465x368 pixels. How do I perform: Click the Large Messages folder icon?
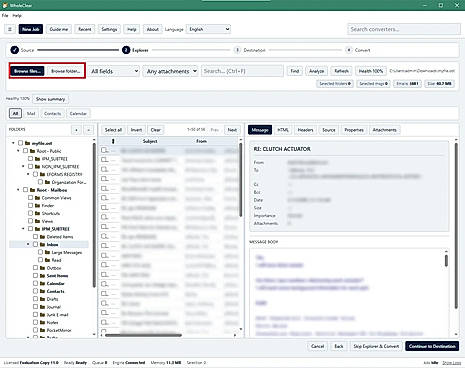(48, 252)
